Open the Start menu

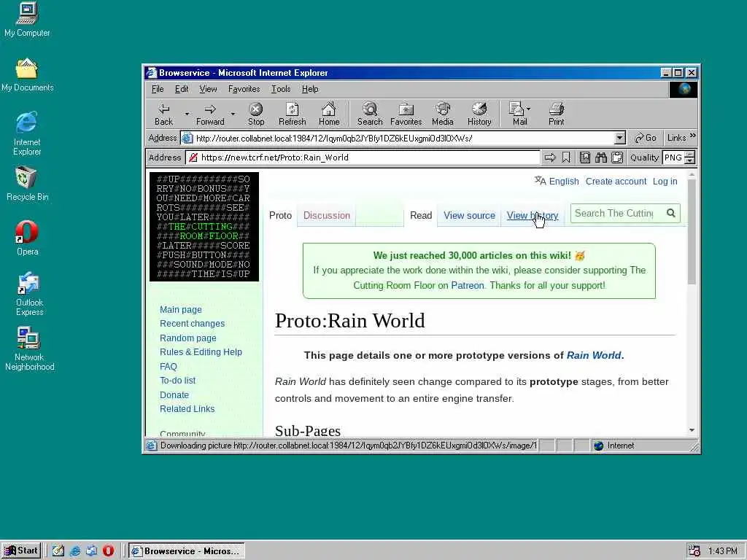tap(21, 551)
